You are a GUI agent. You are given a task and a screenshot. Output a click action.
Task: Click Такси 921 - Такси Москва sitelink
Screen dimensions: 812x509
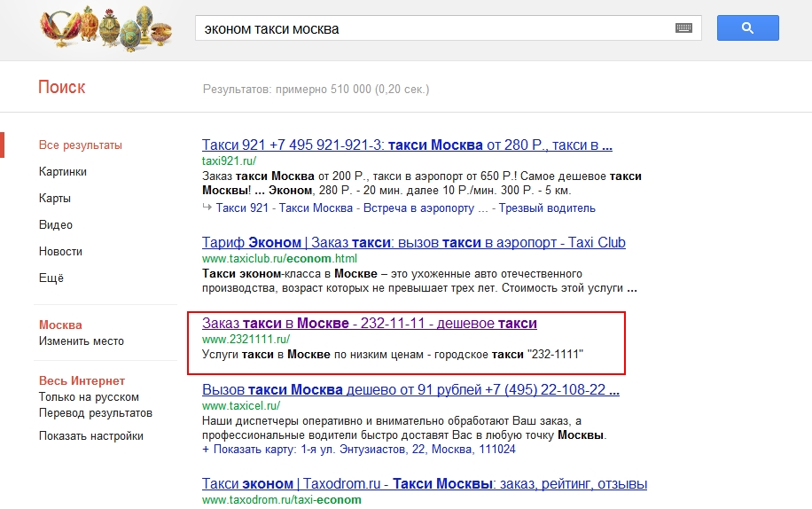[x=285, y=208]
